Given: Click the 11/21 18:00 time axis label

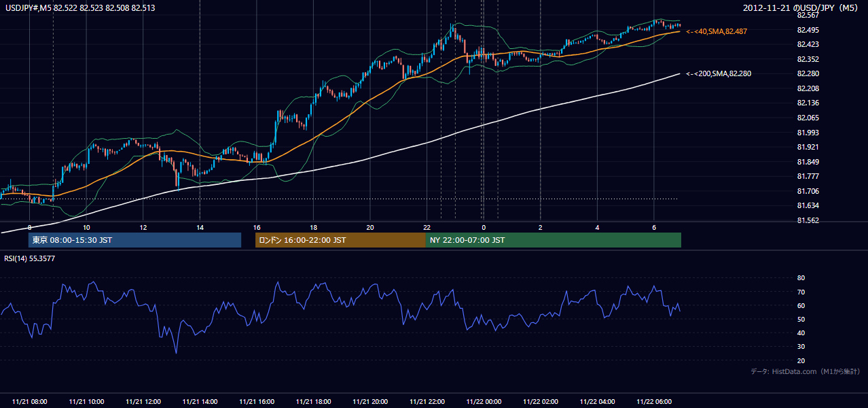Looking at the screenshot, I should coord(313,402).
